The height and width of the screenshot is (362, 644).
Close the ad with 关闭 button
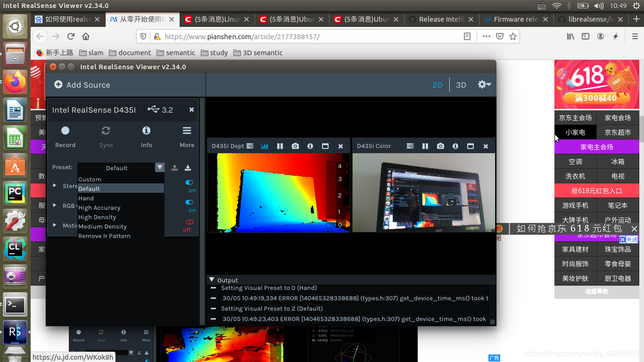click(x=628, y=239)
